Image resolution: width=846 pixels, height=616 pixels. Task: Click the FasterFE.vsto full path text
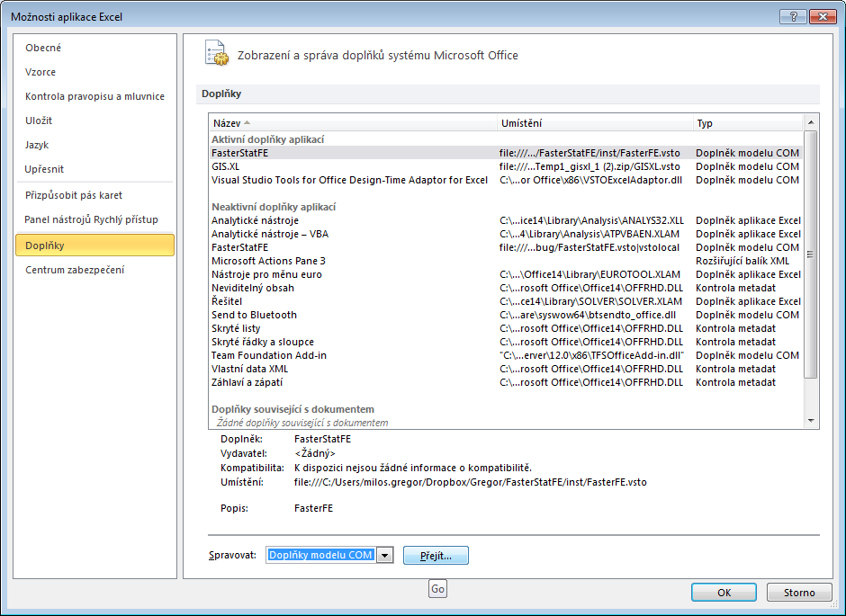point(471,482)
